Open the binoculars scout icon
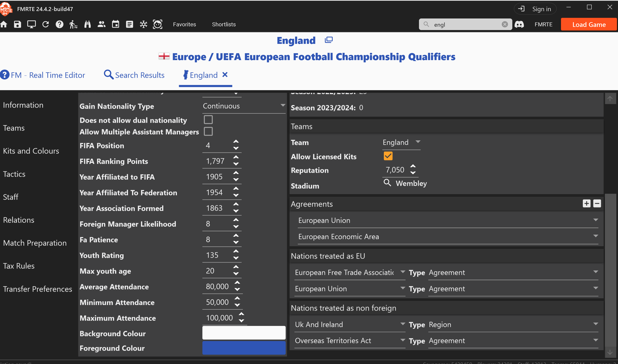Screen dimensions: 618x364 point(88,24)
